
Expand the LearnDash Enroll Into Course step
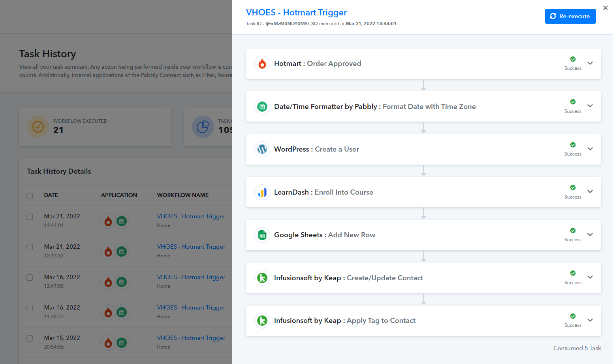coord(590,191)
